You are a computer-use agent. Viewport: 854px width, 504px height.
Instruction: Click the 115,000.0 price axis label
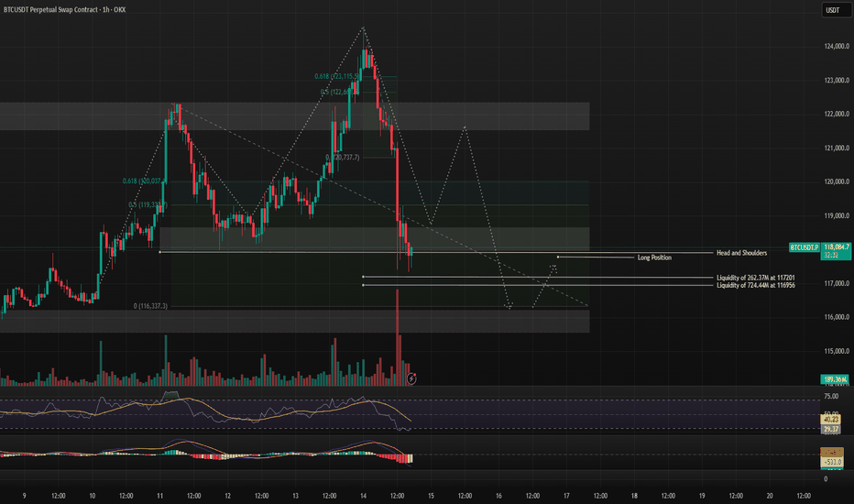click(x=837, y=351)
